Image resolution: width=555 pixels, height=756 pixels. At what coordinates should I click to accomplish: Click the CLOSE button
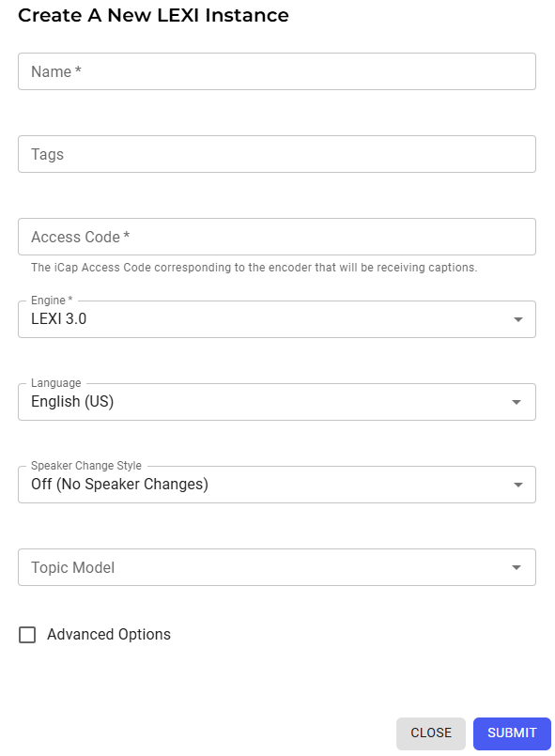[x=431, y=733]
